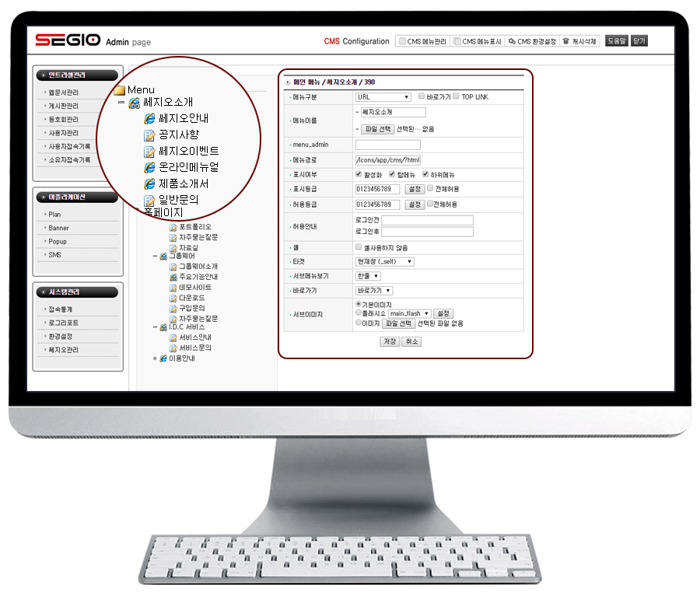Select the 이미지 radio button
Image resolution: width=700 pixels, height=594 pixels.
(x=359, y=323)
